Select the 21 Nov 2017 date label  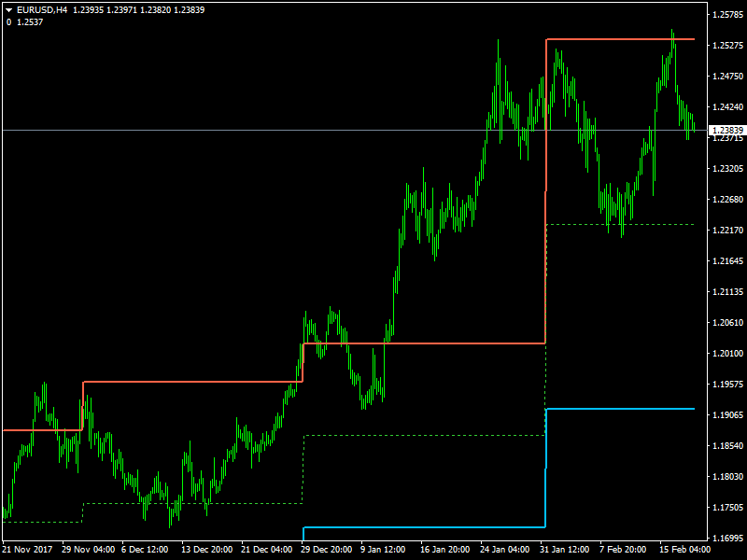[x=29, y=550]
